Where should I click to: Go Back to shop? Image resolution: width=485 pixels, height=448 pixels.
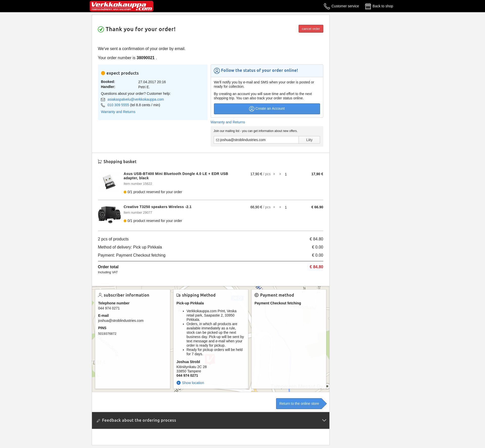coord(383,6)
